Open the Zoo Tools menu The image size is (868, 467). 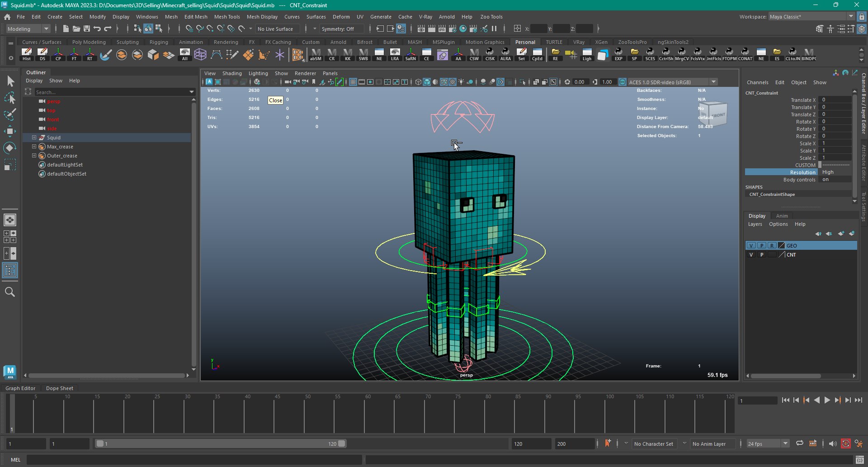491,17
